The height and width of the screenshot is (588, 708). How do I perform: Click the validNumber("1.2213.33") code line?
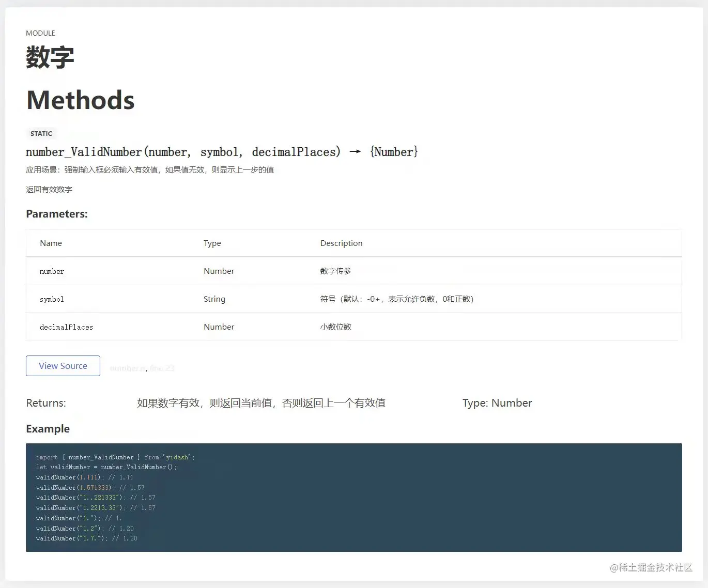point(96,508)
